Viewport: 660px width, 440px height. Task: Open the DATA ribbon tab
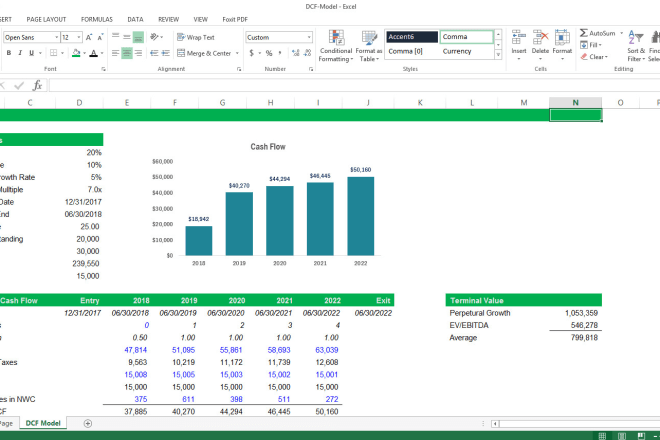(136, 19)
